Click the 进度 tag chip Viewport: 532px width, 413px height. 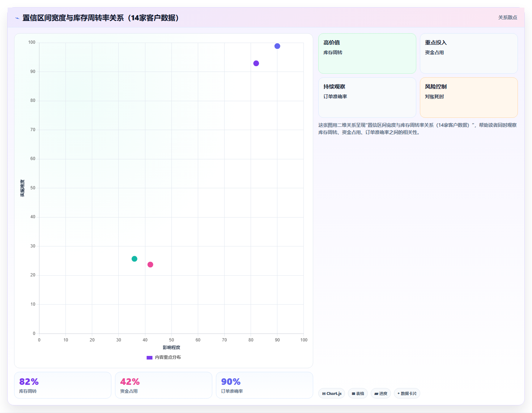point(381,393)
